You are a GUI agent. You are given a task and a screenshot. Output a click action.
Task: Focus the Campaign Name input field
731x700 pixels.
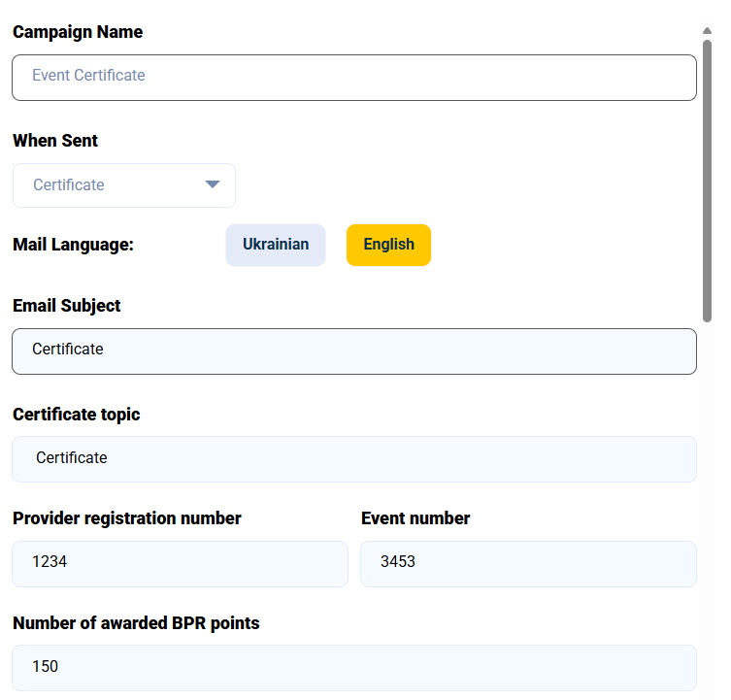click(x=353, y=78)
